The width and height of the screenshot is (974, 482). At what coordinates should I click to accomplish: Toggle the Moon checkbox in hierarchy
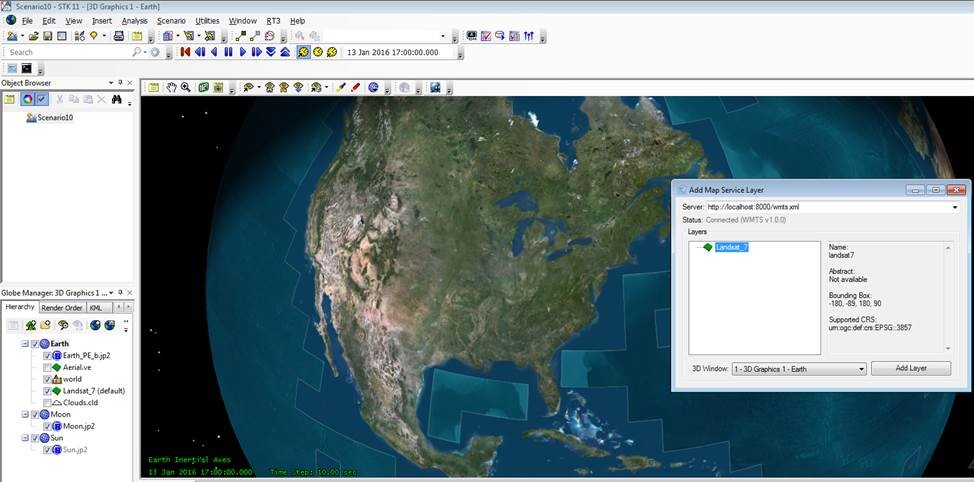pos(35,414)
